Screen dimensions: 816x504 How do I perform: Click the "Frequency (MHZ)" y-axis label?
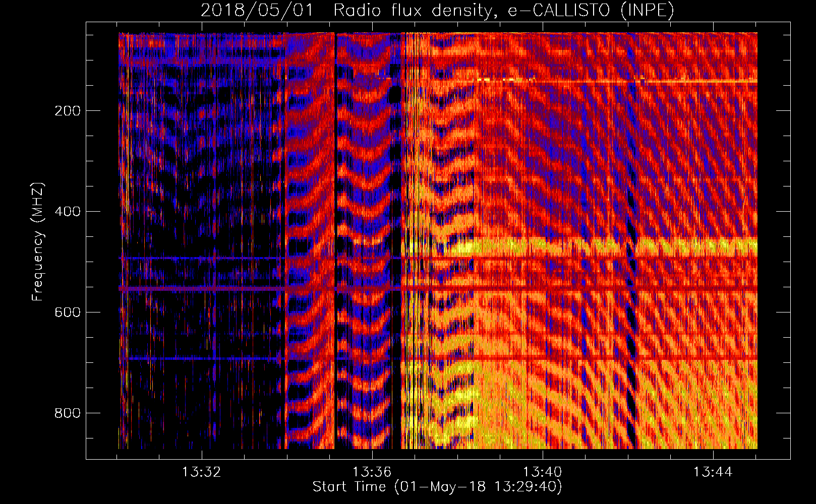(38, 242)
